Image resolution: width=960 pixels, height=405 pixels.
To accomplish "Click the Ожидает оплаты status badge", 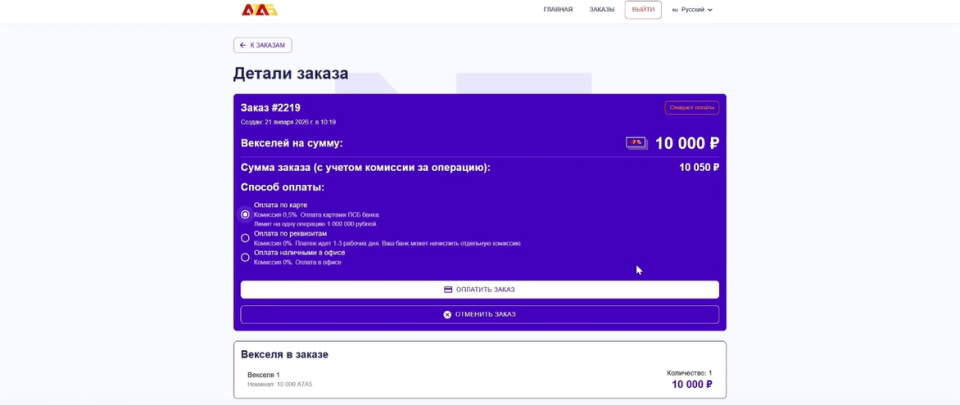I will point(691,108).
